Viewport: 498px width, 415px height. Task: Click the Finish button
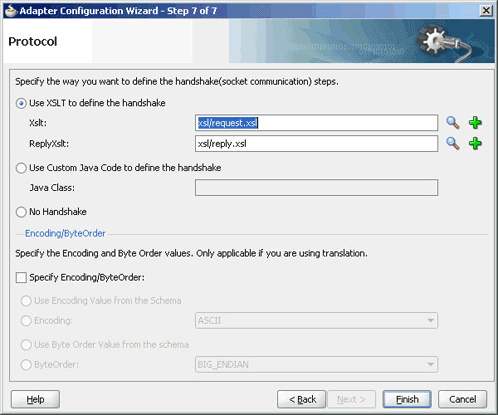point(407,399)
